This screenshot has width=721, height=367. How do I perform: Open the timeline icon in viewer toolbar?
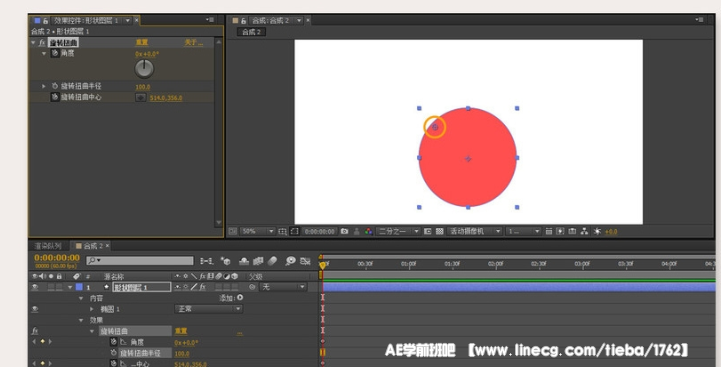pyautogui.click(x=572, y=231)
